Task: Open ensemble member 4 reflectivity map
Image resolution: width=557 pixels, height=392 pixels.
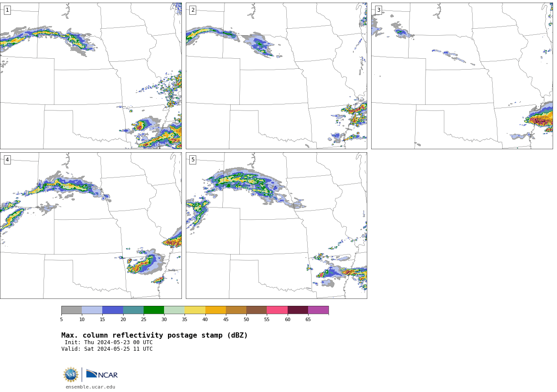Action: point(91,225)
